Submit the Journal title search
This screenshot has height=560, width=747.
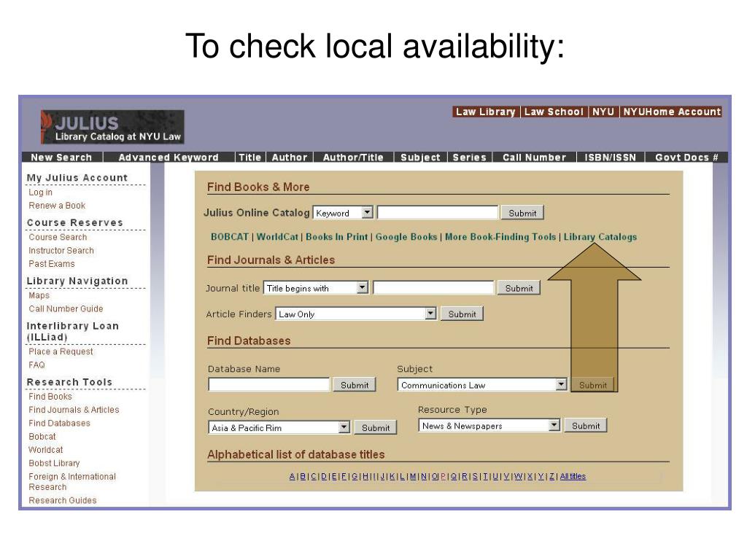click(x=519, y=287)
